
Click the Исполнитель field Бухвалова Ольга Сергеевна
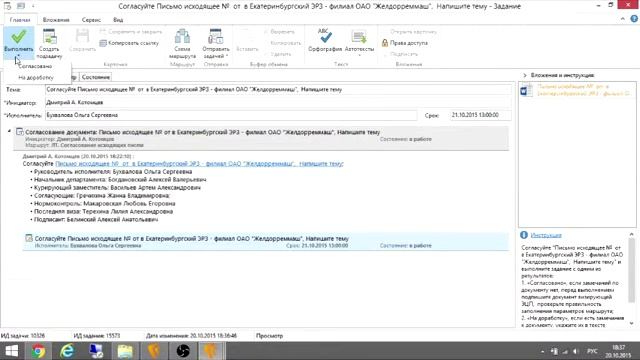[231, 115]
